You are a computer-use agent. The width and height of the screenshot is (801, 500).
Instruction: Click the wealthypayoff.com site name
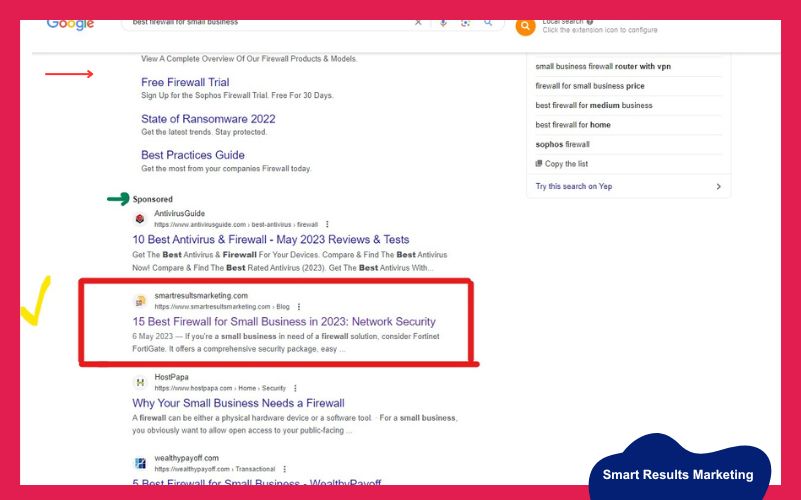point(186,458)
